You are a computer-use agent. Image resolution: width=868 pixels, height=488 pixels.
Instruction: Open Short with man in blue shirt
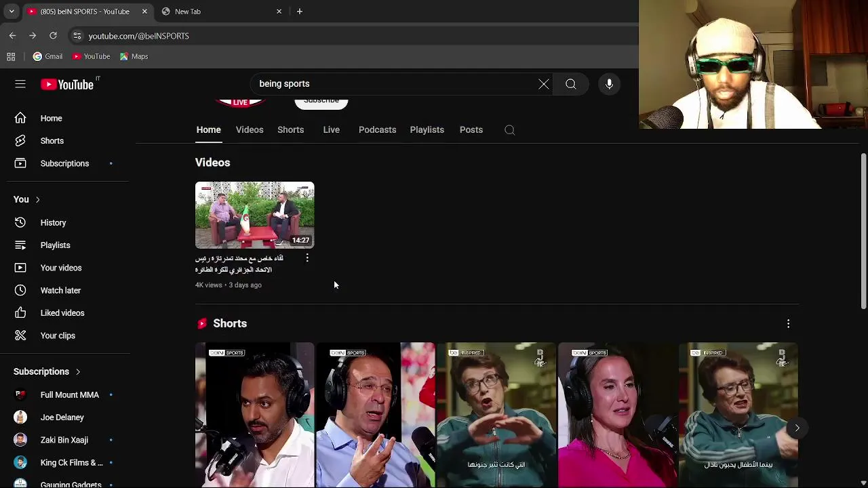(x=376, y=415)
